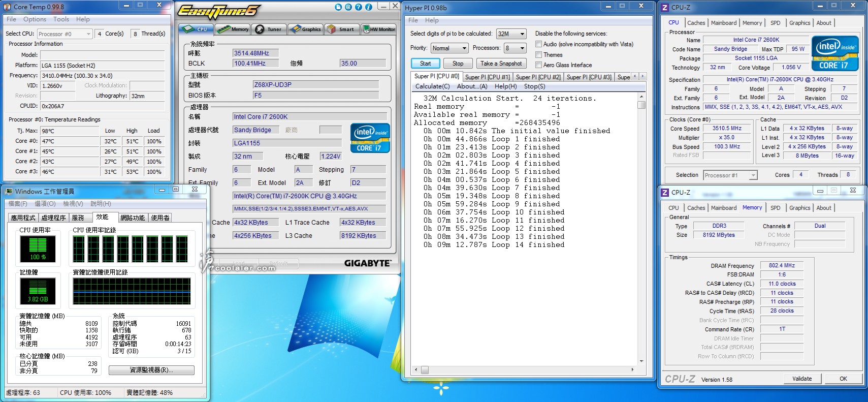Open 資源監視器(R) in Task Manager

[x=151, y=370]
